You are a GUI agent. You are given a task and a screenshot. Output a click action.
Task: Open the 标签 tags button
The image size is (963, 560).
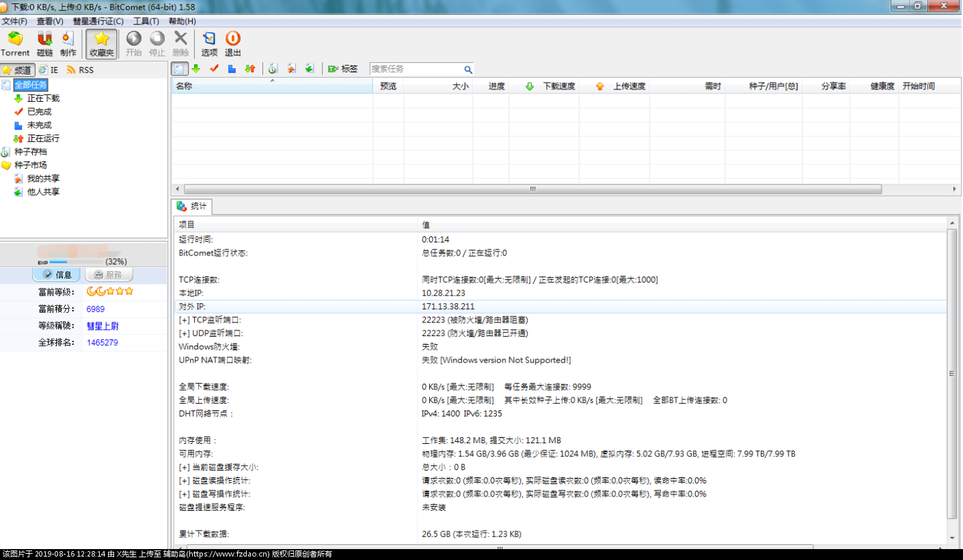342,69
